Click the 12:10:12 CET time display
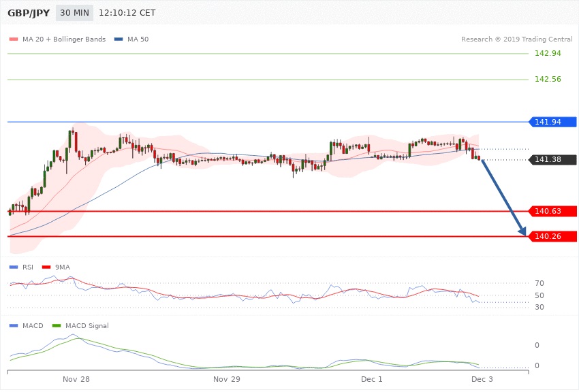Image resolution: width=579 pixels, height=392 pixels. (x=127, y=13)
